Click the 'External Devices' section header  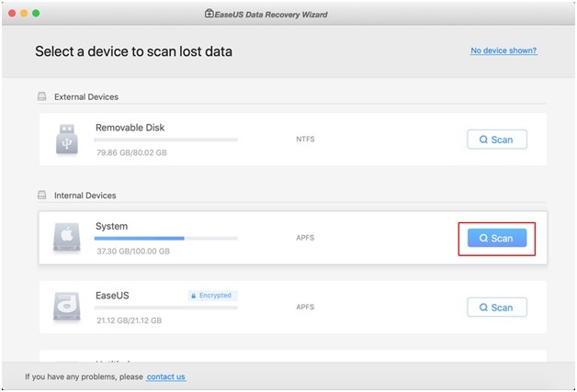click(86, 96)
